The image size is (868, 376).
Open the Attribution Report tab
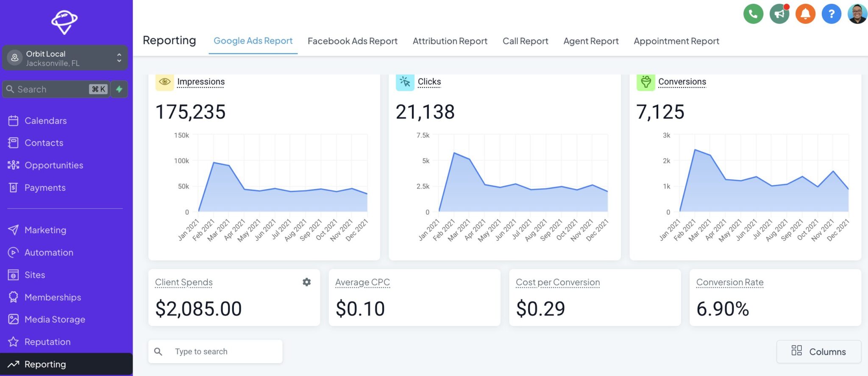[450, 41]
